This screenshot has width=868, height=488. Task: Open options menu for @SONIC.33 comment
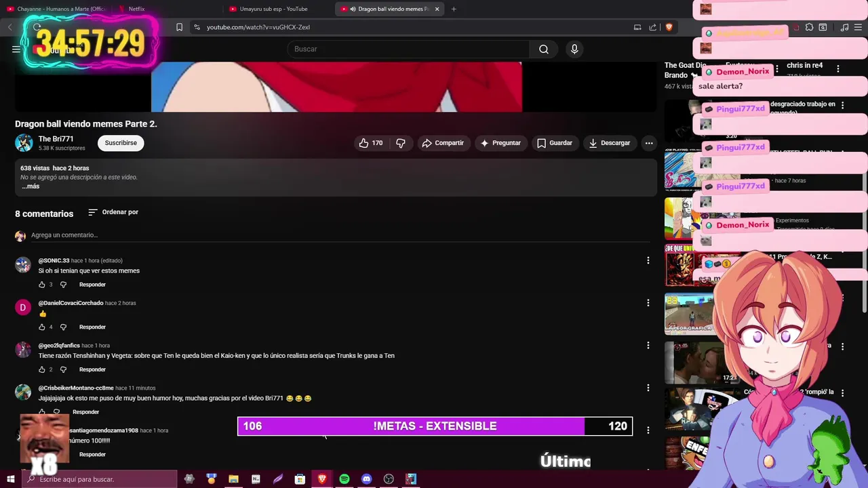[648, 260]
